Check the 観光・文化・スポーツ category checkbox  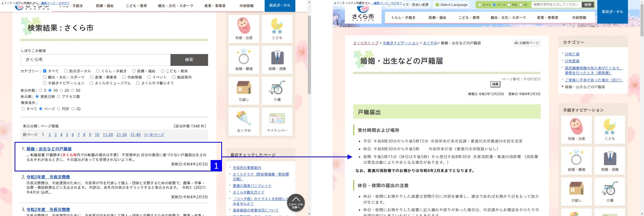pyautogui.click(x=45, y=77)
